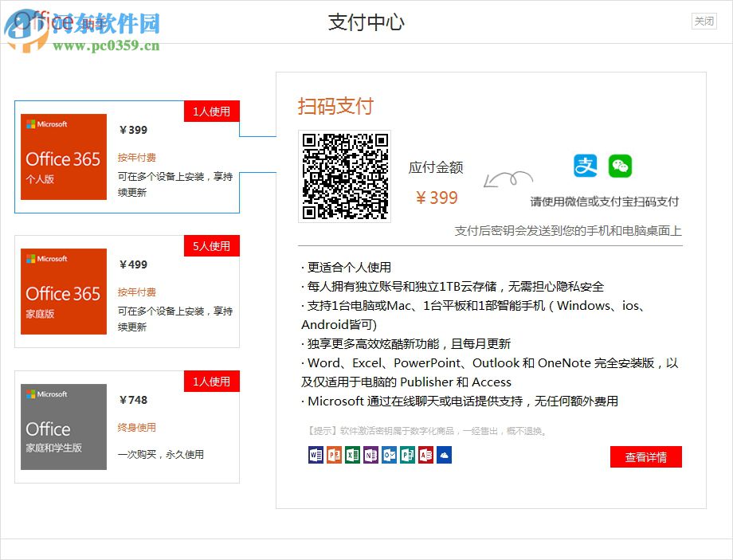Image resolution: width=733 pixels, height=560 pixels.
Task: Select Alipay as the payment method
Action: coord(585,166)
